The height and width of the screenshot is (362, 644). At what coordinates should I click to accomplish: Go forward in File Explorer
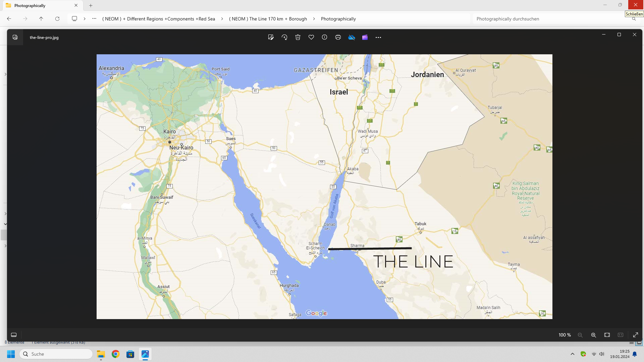click(25, 19)
